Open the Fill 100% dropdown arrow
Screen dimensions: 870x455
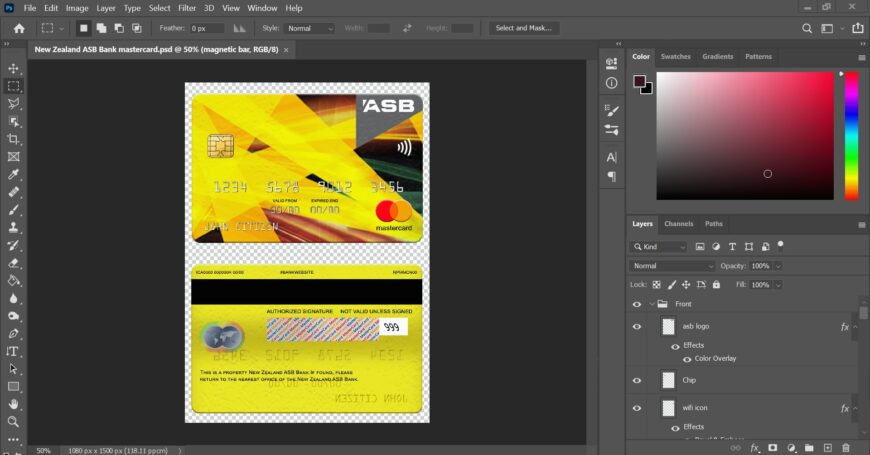pos(778,285)
